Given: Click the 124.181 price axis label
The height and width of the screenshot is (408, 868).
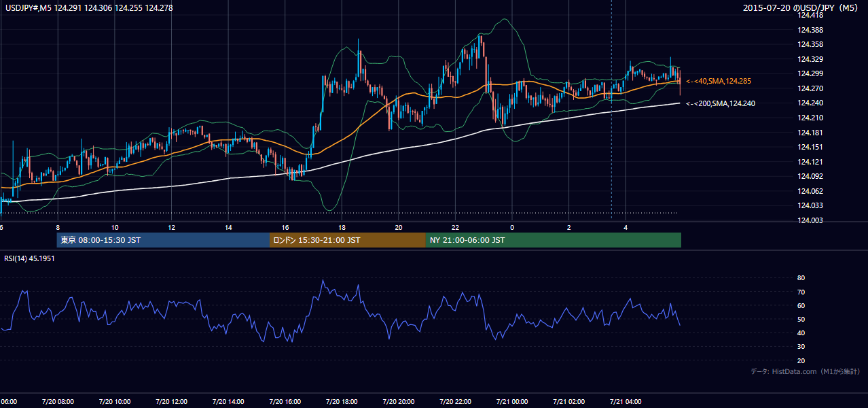Looking at the screenshot, I should 810,133.
